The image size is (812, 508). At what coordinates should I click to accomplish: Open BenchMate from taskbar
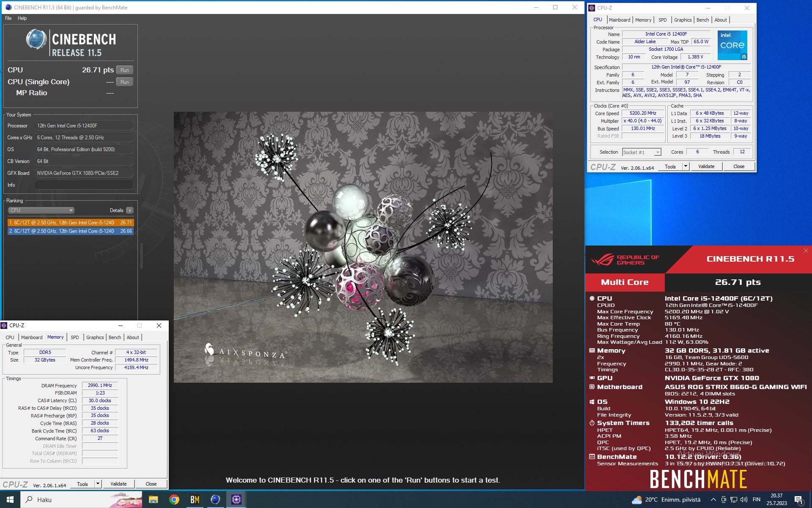[195, 500]
